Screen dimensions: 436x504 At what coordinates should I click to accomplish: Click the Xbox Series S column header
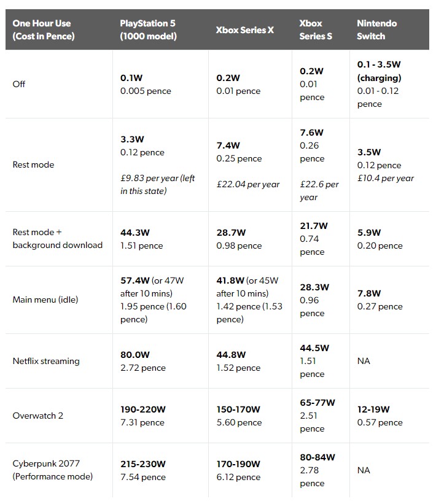[x=316, y=29]
